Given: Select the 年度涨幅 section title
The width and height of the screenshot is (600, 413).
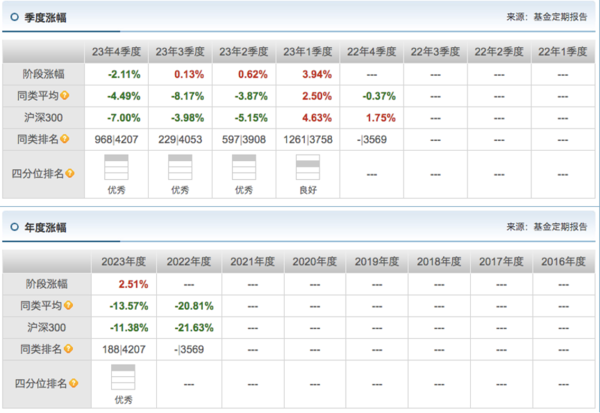Looking at the screenshot, I should [46, 227].
